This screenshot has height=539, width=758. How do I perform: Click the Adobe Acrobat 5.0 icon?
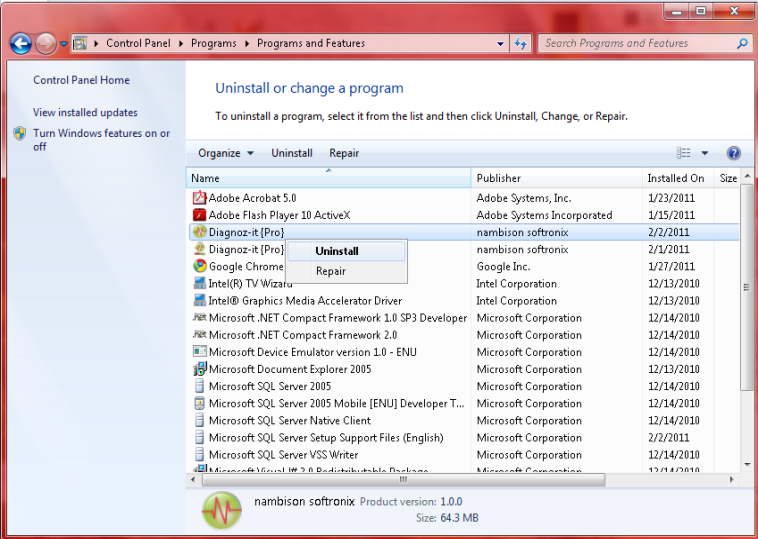pyautogui.click(x=199, y=198)
